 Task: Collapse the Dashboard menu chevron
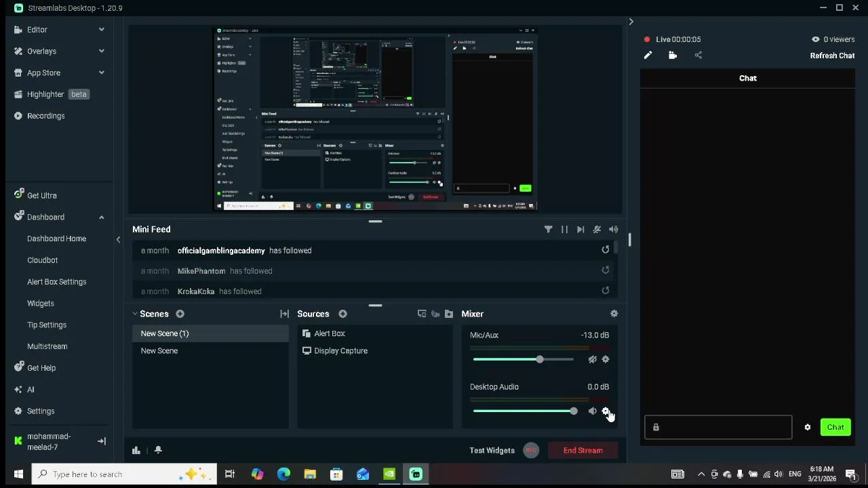point(101,218)
